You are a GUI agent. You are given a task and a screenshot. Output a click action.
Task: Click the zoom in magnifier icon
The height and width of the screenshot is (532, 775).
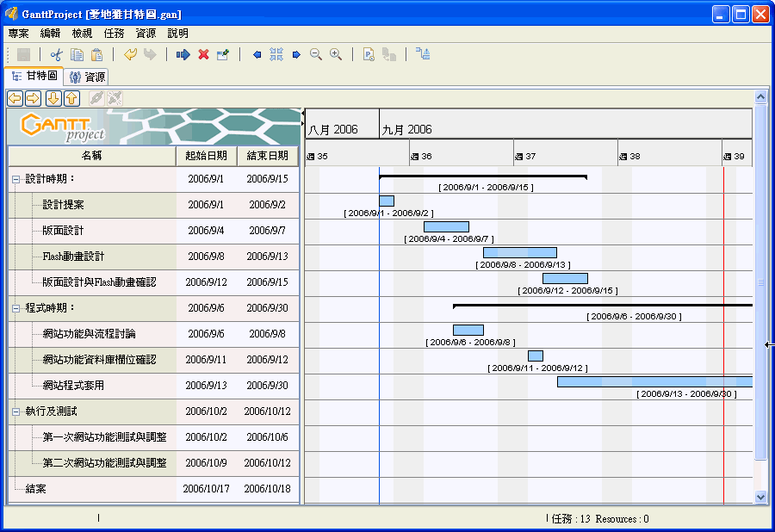tap(336, 54)
